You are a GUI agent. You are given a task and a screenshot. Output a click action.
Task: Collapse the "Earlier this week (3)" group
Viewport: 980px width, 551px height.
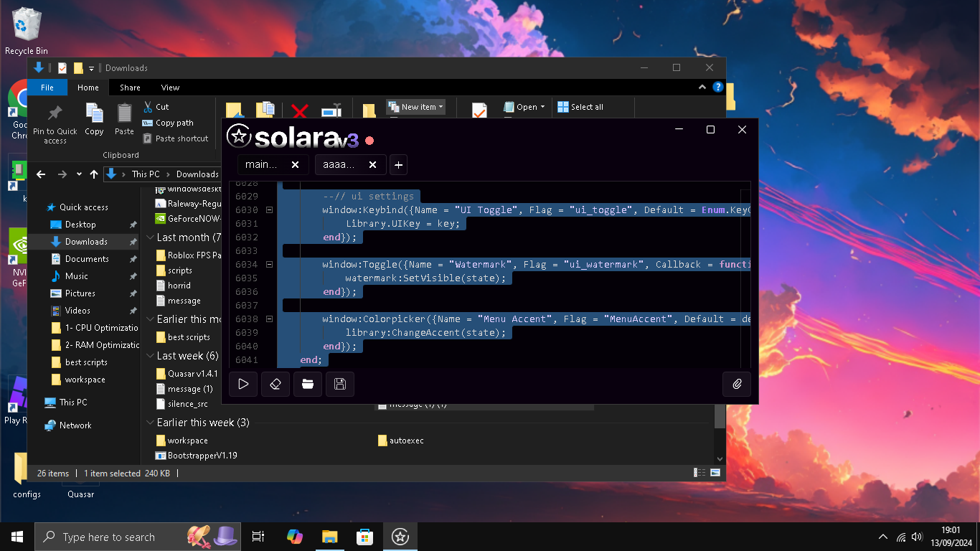pyautogui.click(x=150, y=423)
